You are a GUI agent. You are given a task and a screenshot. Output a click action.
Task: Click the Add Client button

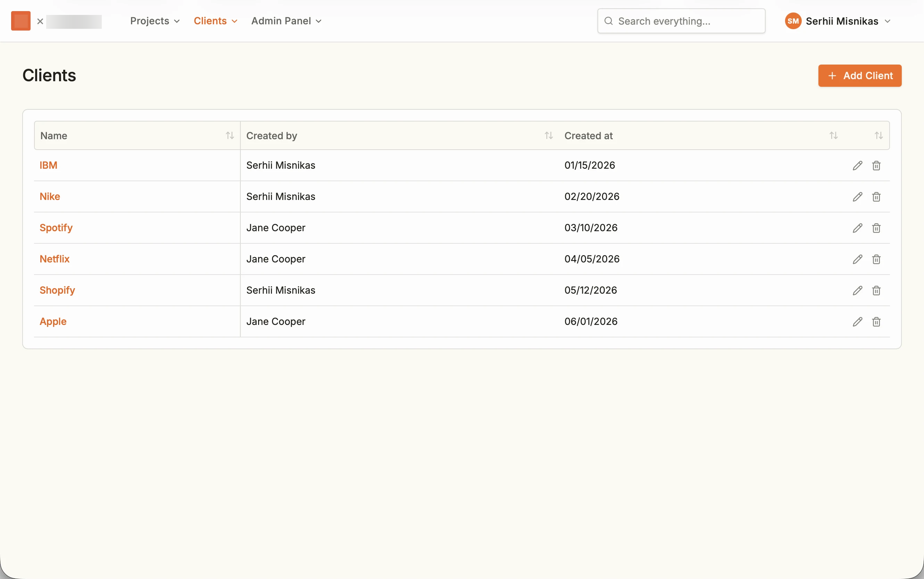click(860, 76)
